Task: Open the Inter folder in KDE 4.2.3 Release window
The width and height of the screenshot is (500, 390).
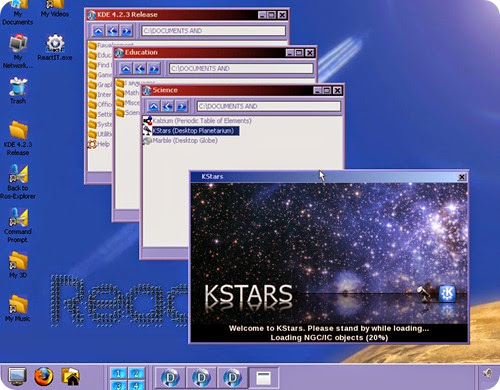Action: tap(99, 95)
